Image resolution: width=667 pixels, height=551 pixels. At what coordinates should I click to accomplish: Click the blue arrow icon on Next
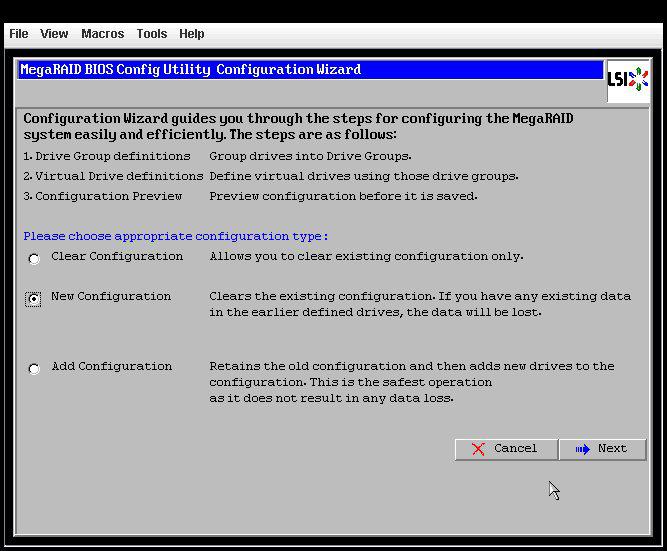coord(583,449)
